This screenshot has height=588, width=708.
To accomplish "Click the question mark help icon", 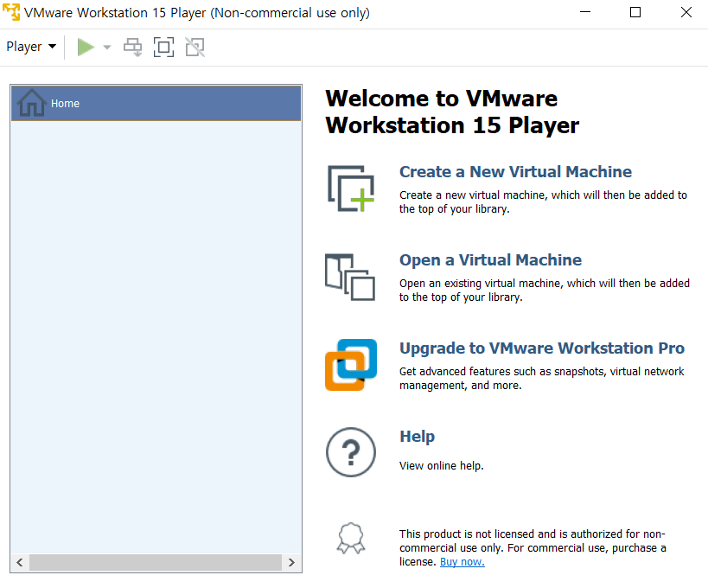I will (351, 452).
